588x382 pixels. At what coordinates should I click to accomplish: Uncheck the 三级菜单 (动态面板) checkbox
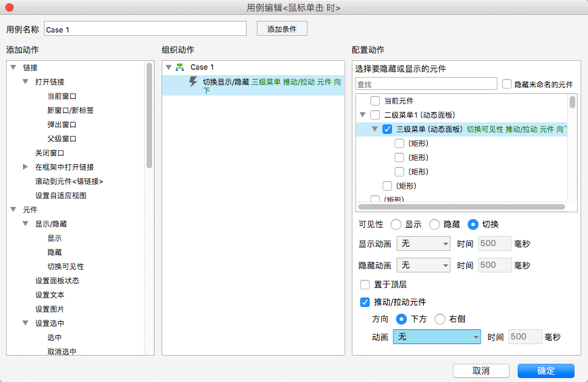(x=387, y=129)
